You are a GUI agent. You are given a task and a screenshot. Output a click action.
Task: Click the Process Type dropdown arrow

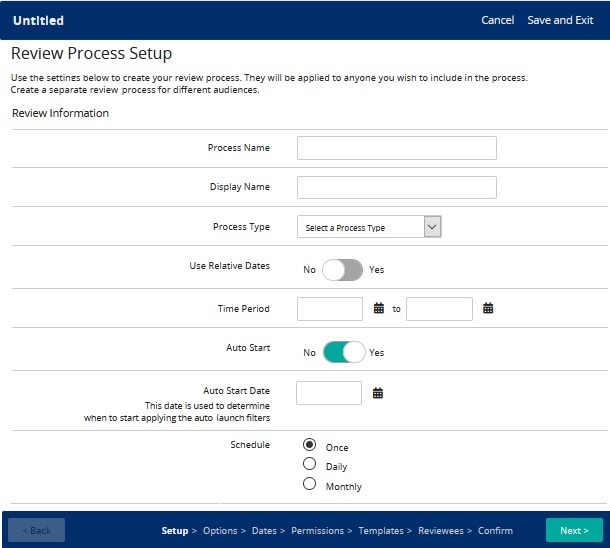(432, 227)
